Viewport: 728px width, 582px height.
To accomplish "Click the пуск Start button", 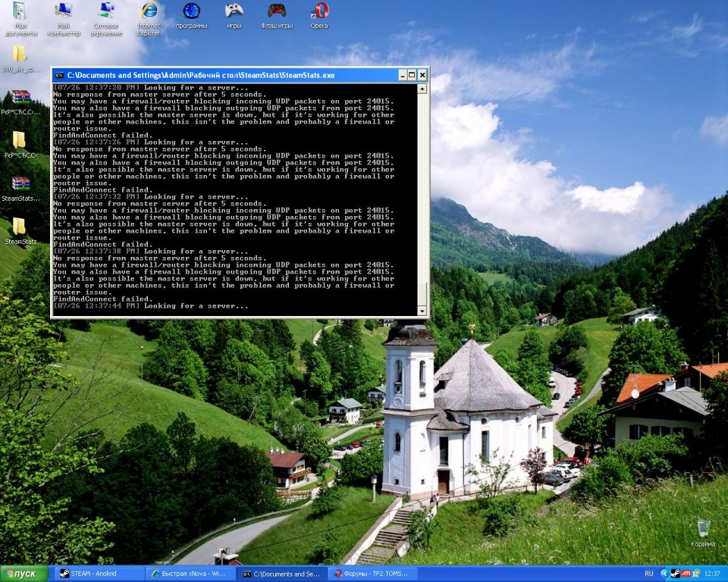I will coord(24,574).
